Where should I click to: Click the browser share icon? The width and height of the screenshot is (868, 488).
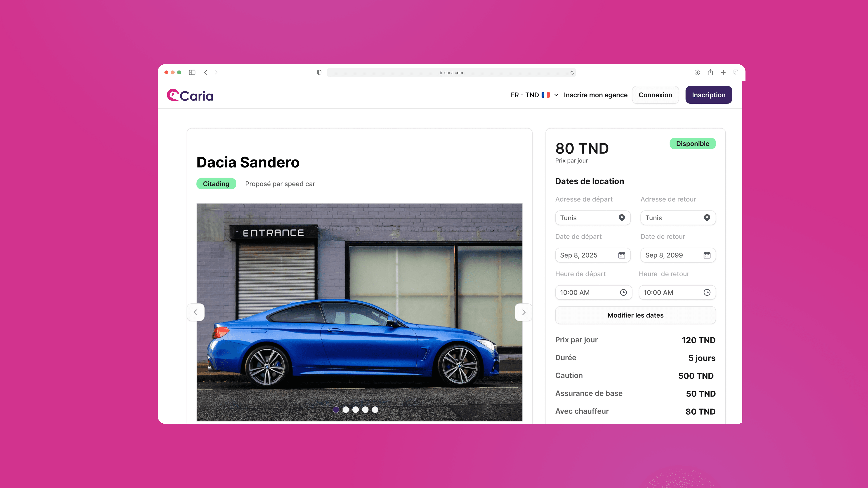pyautogui.click(x=710, y=72)
